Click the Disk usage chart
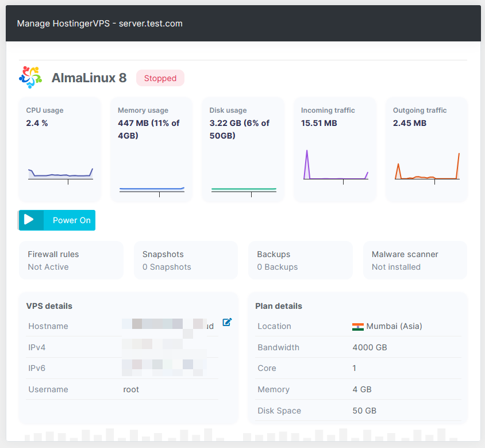Viewport: 485px width, 448px height. coord(243,189)
